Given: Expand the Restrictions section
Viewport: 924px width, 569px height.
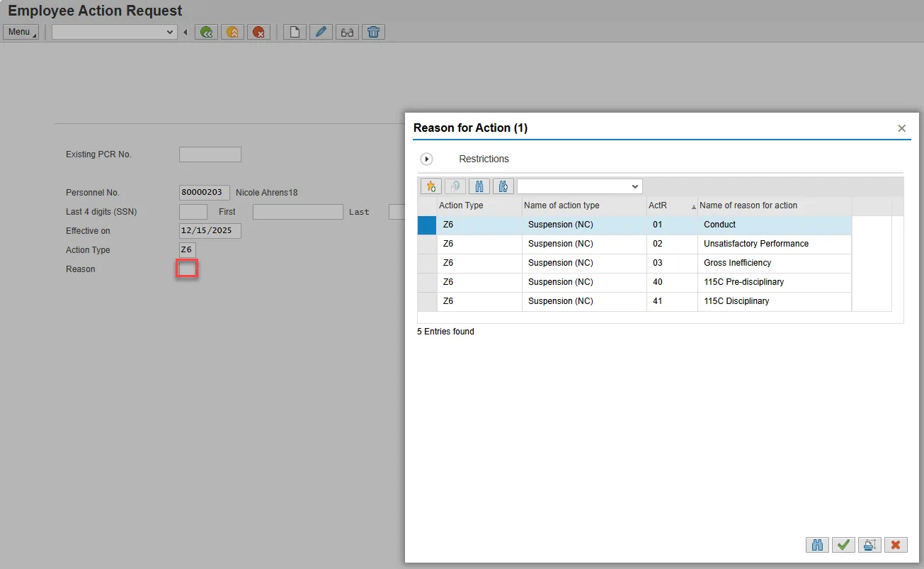Looking at the screenshot, I should (x=427, y=159).
